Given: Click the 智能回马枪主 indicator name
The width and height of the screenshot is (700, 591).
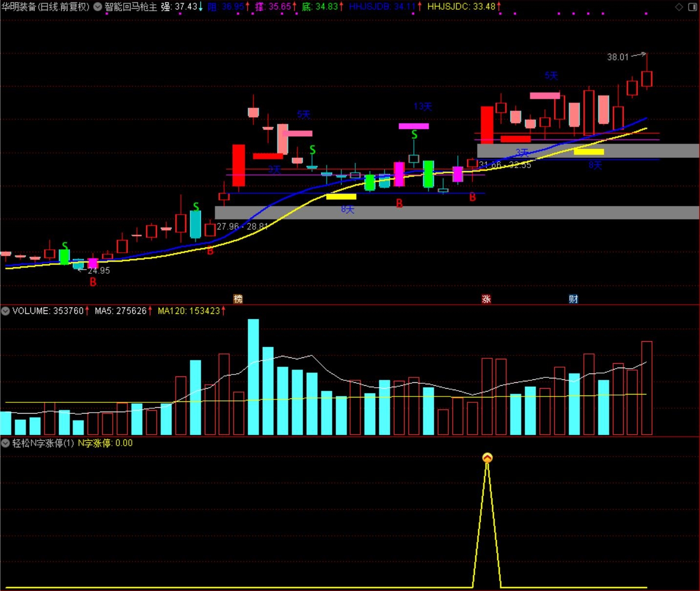Looking at the screenshot, I should point(131,7).
